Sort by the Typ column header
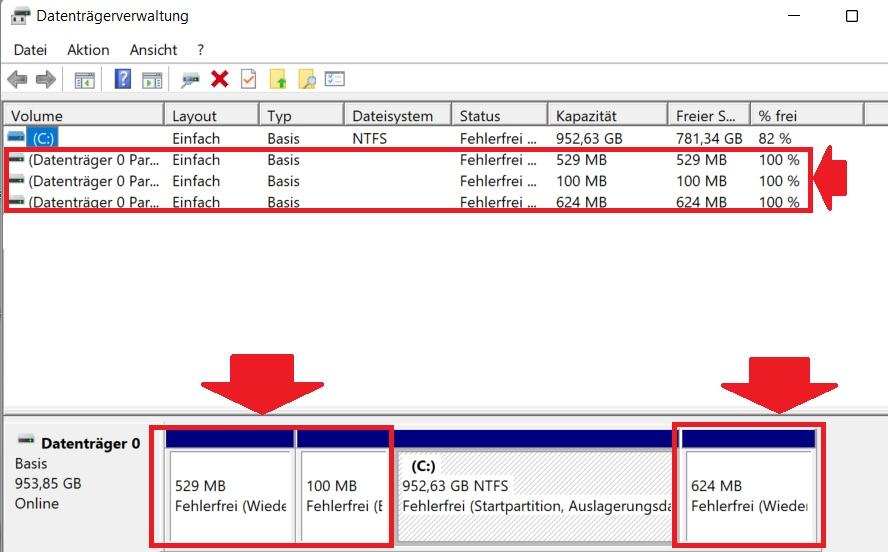This screenshot has width=888, height=552. (302, 115)
